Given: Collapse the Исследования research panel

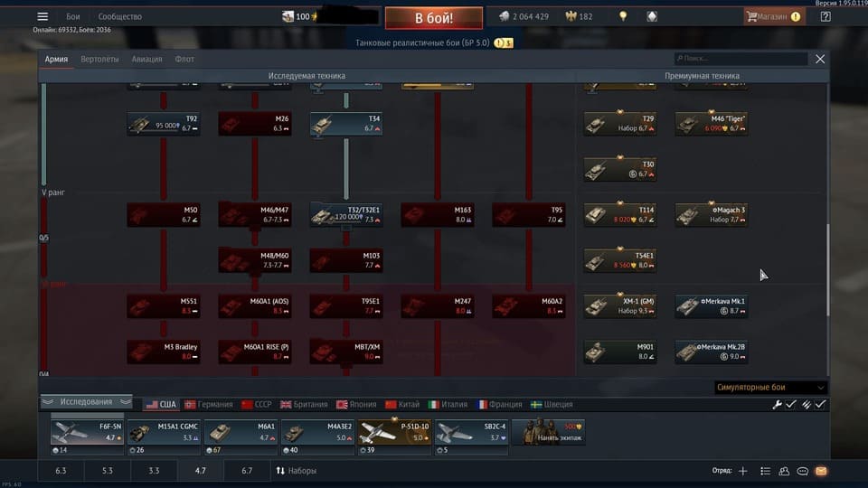Looking at the screenshot, I should pos(87,401).
